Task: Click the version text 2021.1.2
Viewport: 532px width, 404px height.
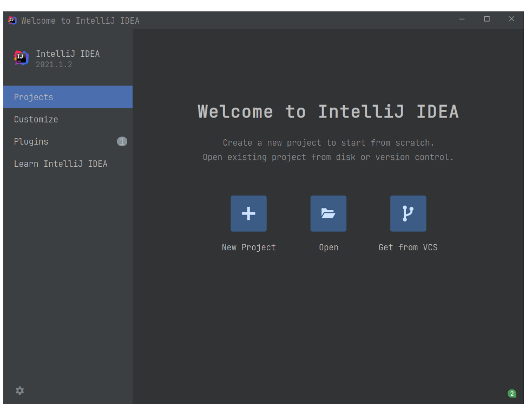Action: (x=54, y=64)
